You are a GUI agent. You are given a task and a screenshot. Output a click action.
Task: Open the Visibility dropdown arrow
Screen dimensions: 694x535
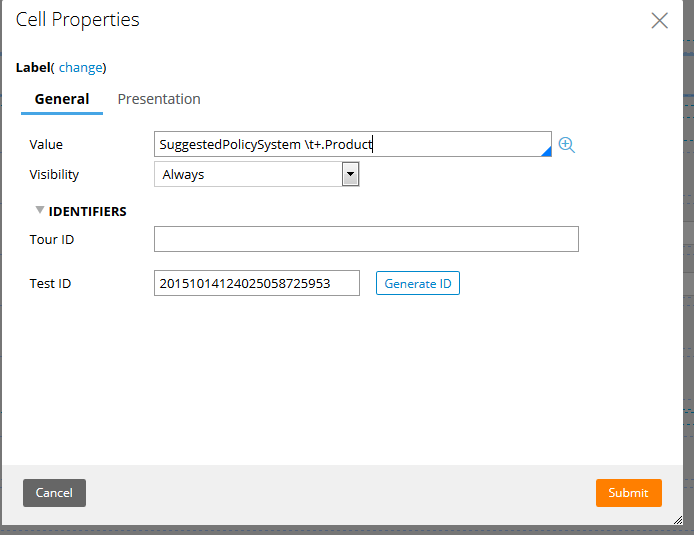tap(351, 174)
